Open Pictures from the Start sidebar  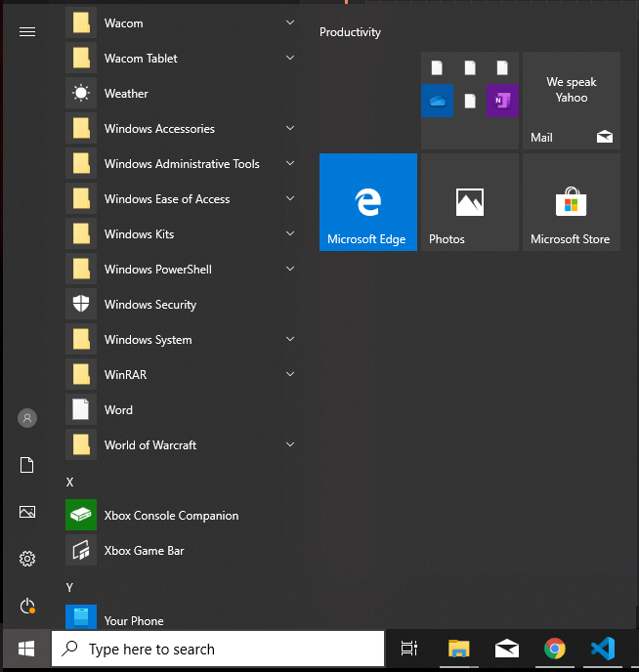(27, 512)
